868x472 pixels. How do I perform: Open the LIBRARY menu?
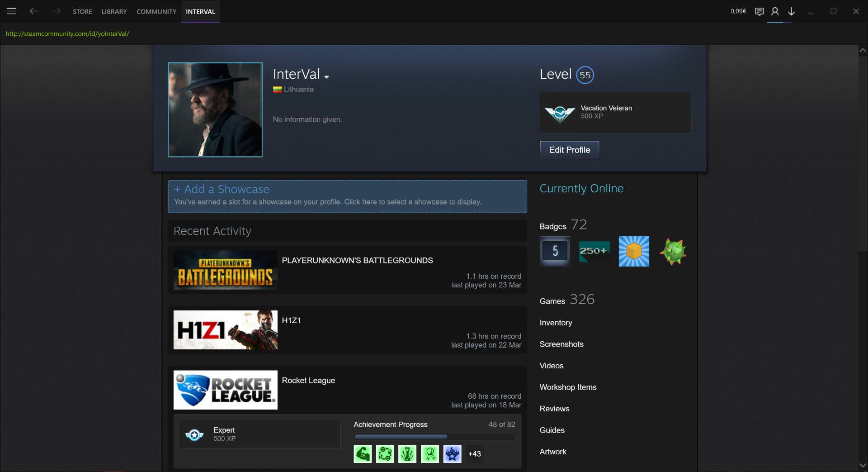[114, 11]
